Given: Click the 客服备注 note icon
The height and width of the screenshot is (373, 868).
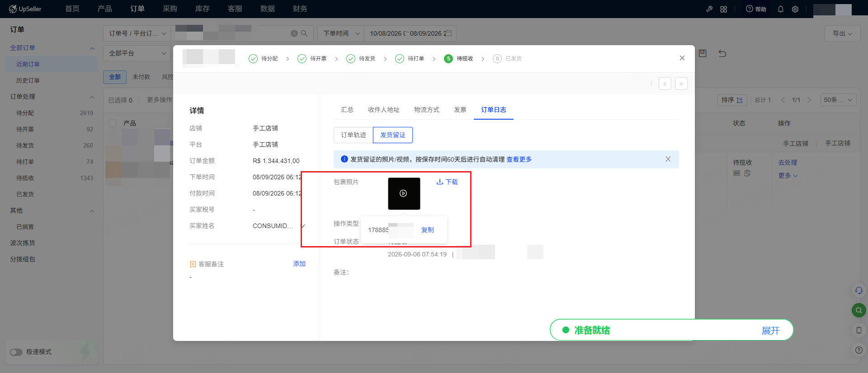Looking at the screenshot, I should coord(193,264).
